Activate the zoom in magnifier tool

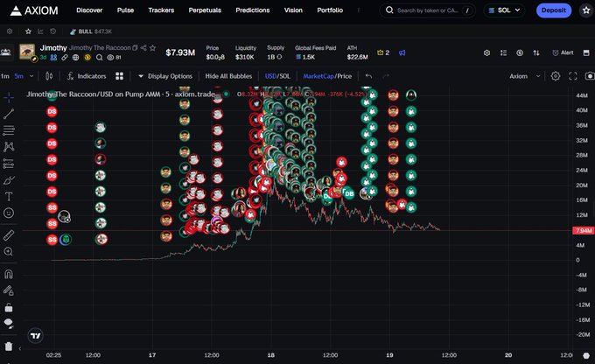9,252
